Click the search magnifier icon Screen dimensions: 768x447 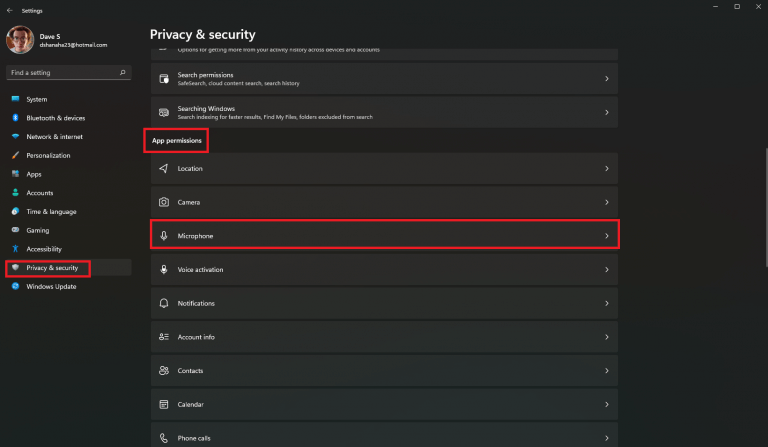[x=122, y=73]
